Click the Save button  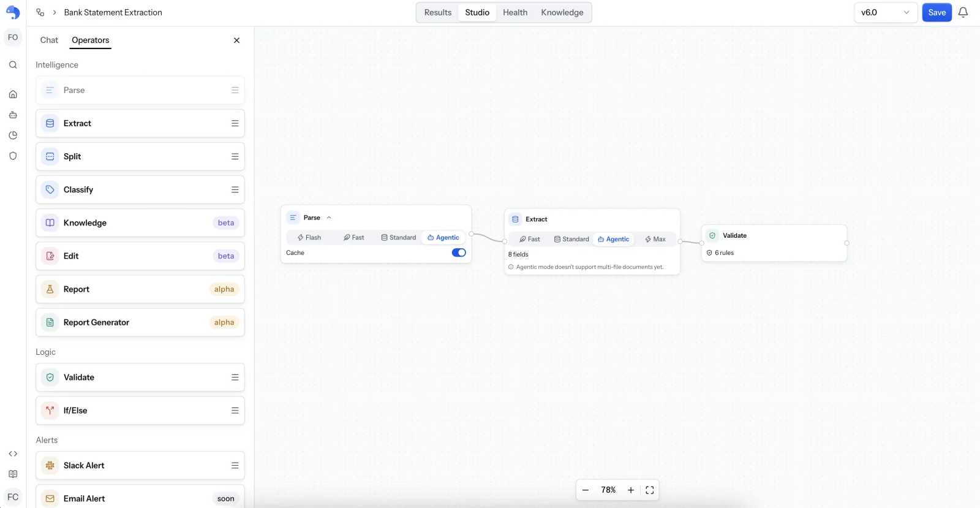(937, 12)
